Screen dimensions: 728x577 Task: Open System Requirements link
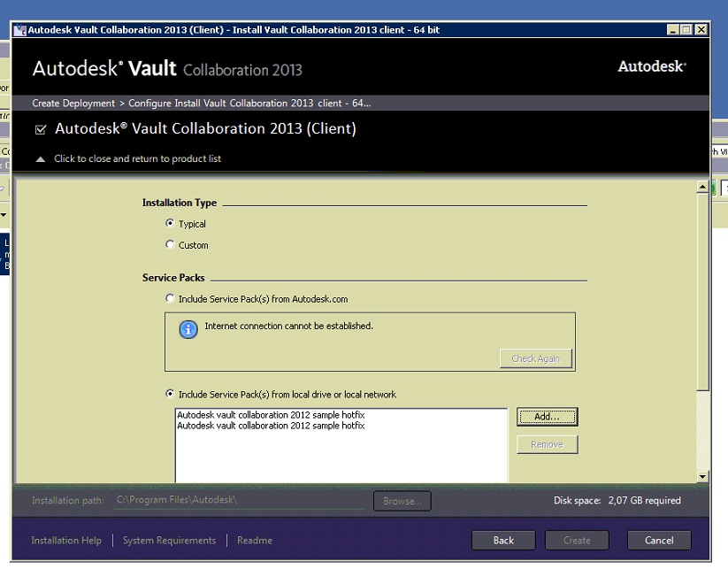click(169, 541)
